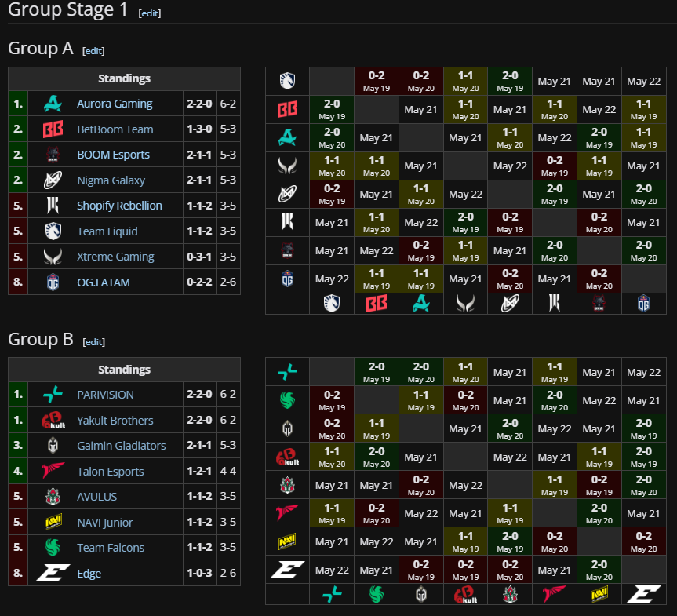Go to the Nigma Galaxy team page
Image resolution: width=677 pixels, height=616 pixels.
tap(111, 180)
